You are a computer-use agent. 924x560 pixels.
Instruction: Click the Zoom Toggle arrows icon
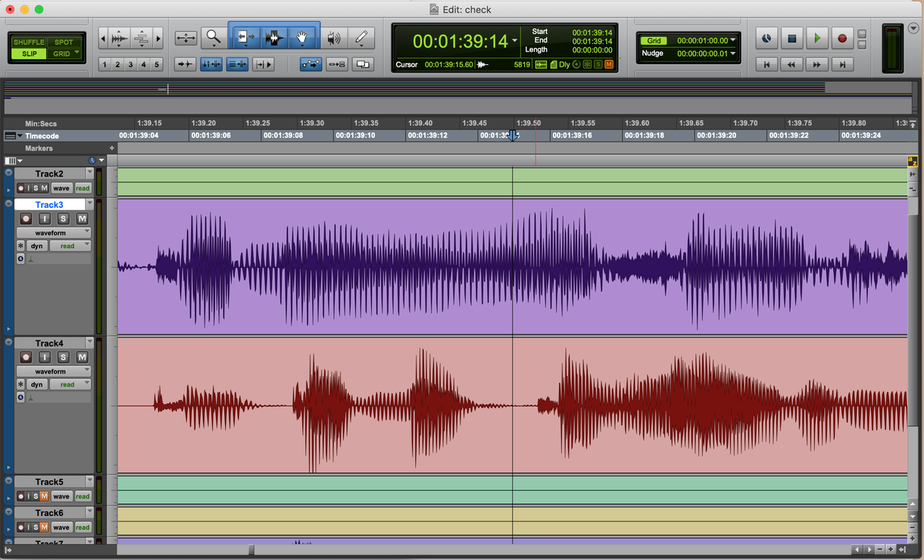[x=186, y=37]
